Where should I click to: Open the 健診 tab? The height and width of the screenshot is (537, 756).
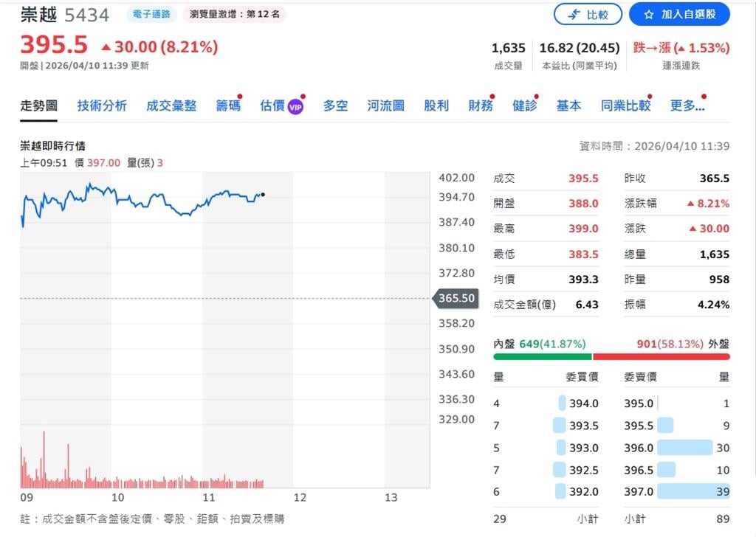[x=524, y=105]
